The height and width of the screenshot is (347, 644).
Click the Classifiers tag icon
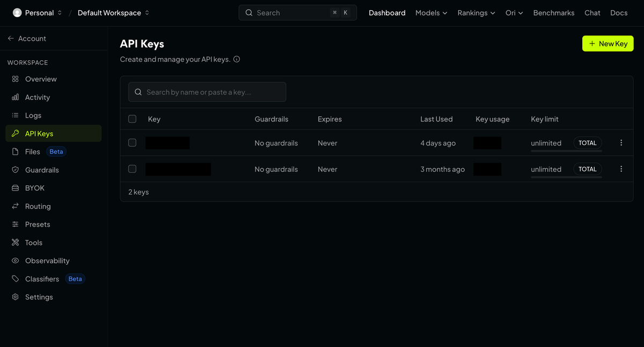(15, 279)
